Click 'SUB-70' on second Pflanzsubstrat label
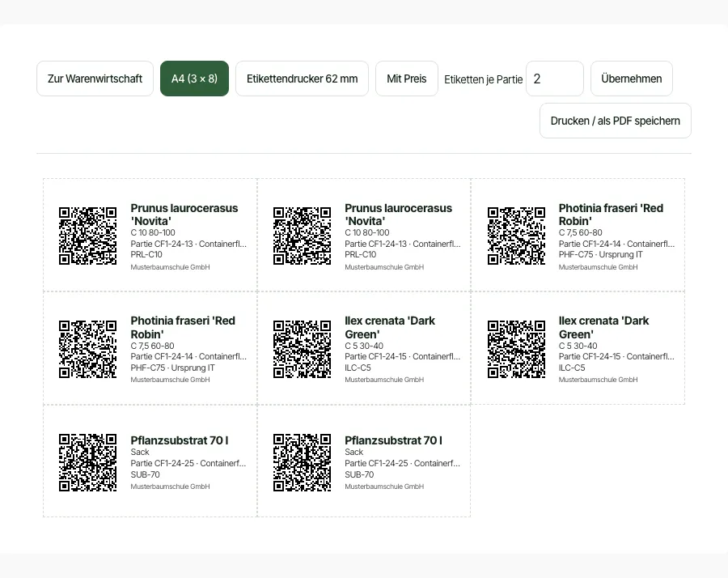 pos(359,475)
